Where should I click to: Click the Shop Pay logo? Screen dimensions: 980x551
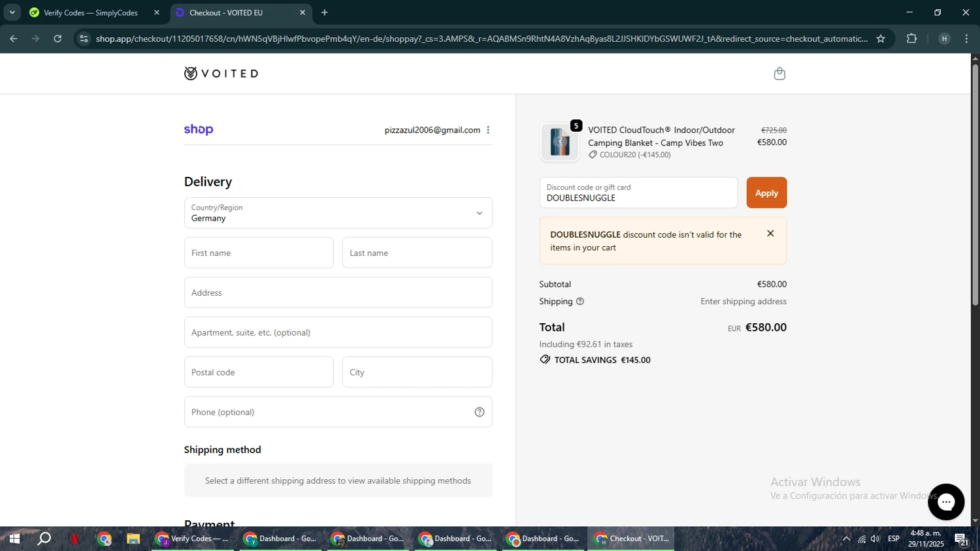pos(199,130)
